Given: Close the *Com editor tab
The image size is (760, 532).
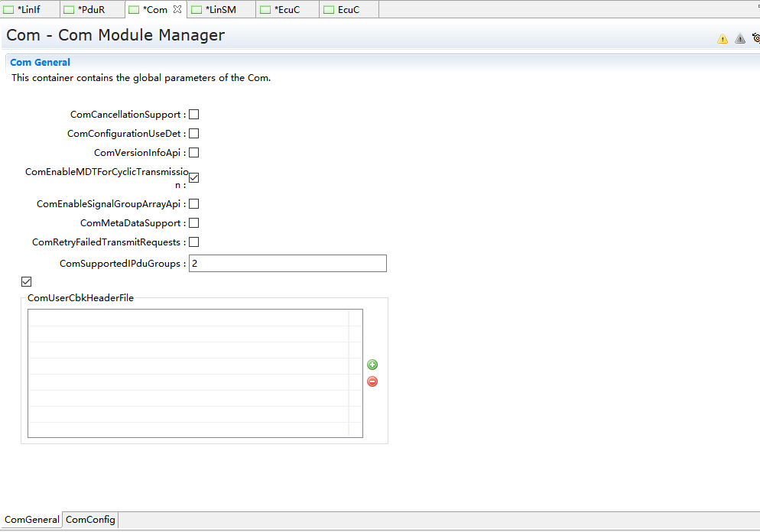Looking at the screenshot, I should click(177, 10).
